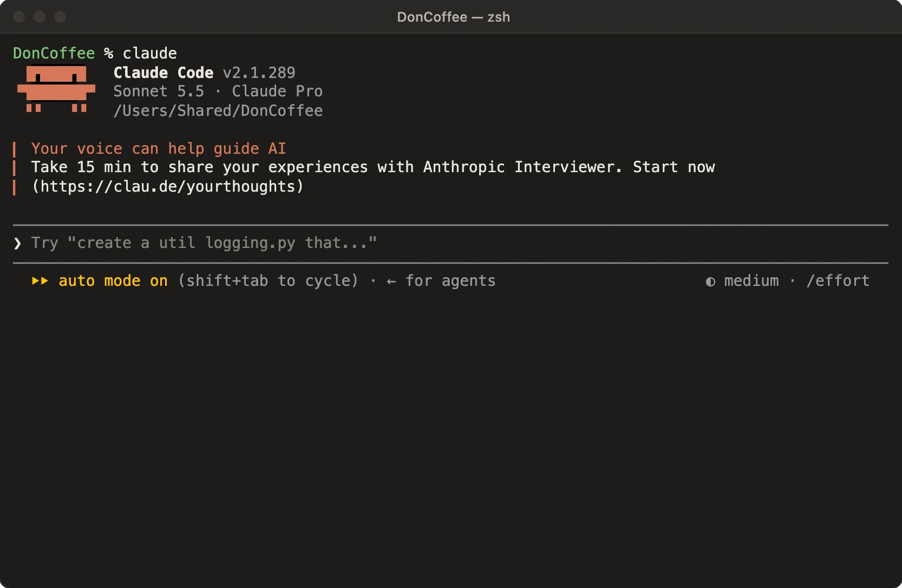
Task: Click the /Users/Shared/DonCoffee path text
Action: [x=218, y=110]
